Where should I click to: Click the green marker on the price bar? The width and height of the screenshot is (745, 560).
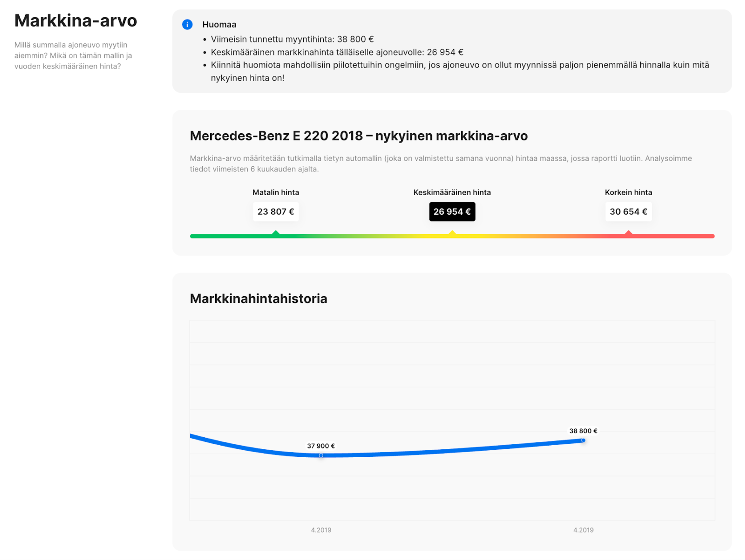coord(275,233)
